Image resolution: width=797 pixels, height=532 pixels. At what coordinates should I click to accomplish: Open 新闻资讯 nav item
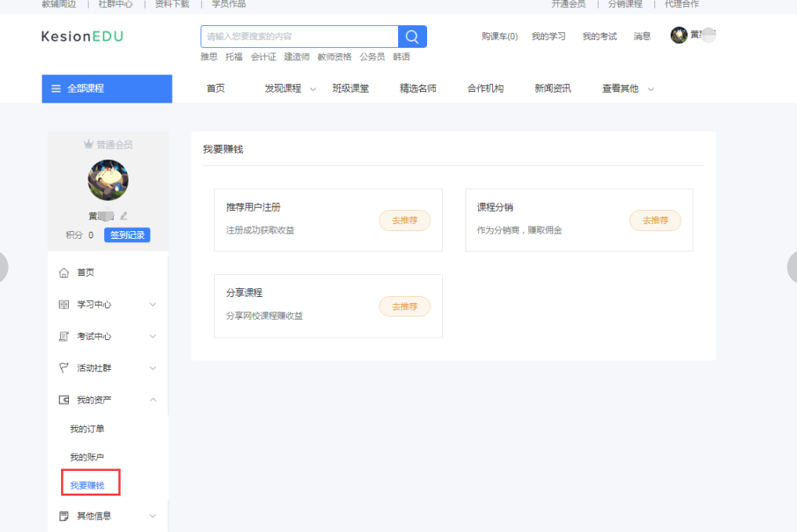click(x=552, y=89)
